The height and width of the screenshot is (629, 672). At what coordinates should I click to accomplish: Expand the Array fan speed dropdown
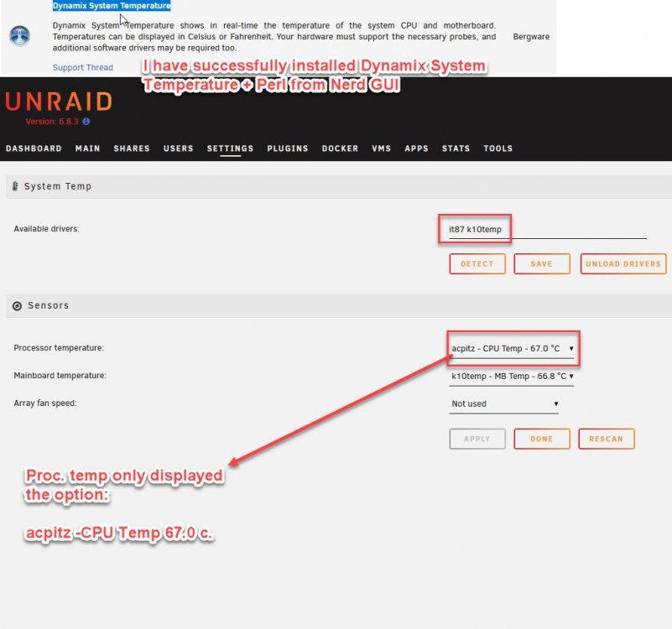pos(504,404)
